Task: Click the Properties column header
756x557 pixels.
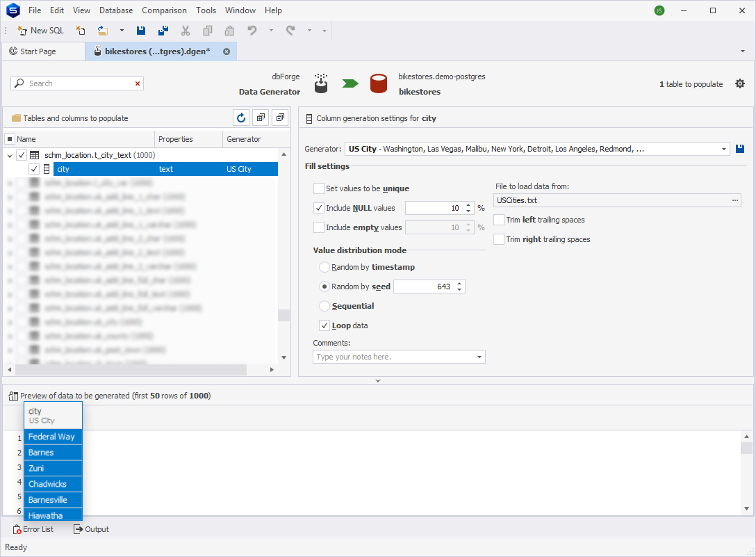Action: click(188, 139)
